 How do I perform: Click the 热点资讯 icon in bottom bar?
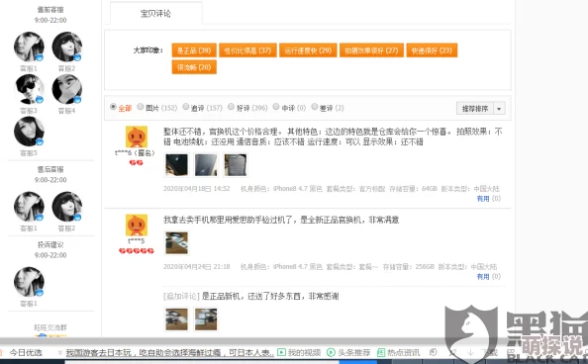[x=381, y=352]
